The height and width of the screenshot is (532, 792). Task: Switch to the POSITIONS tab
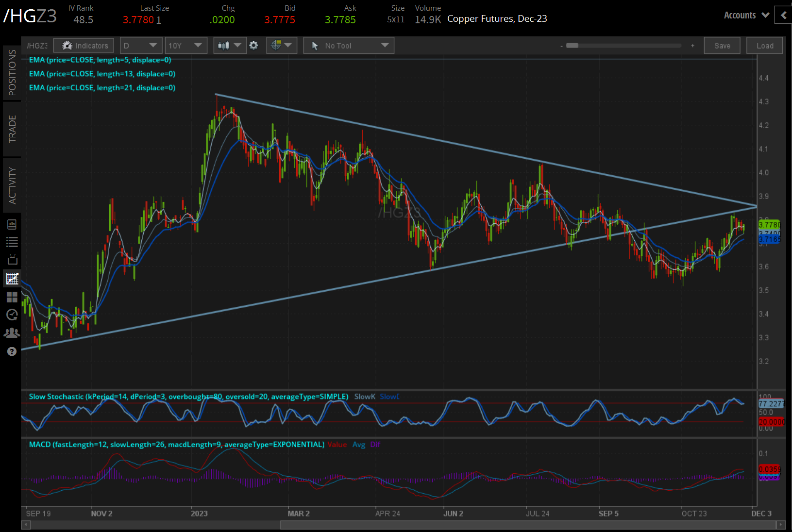pos(12,73)
